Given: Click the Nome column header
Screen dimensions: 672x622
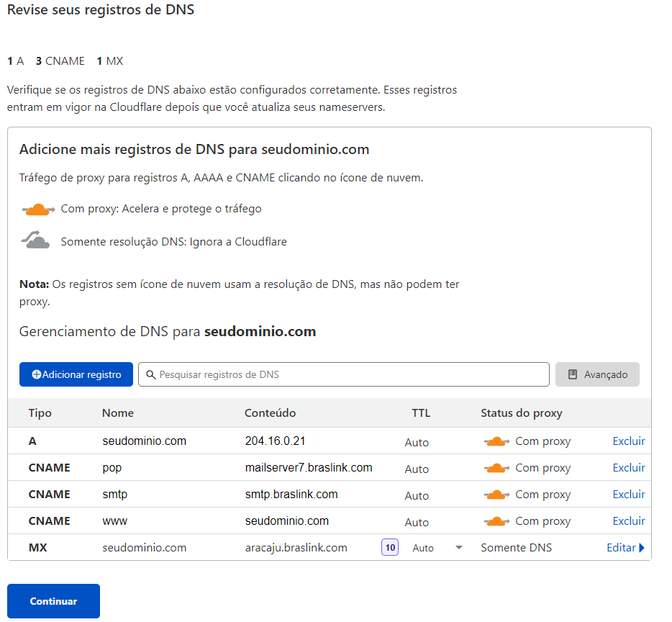Looking at the screenshot, I should click(x=118, y=413).
